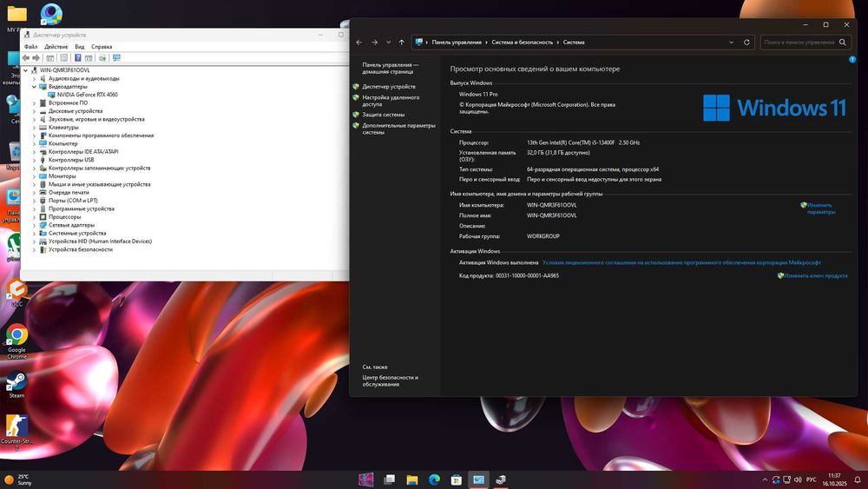Click the blue help question mark icon

coord(852,60)
